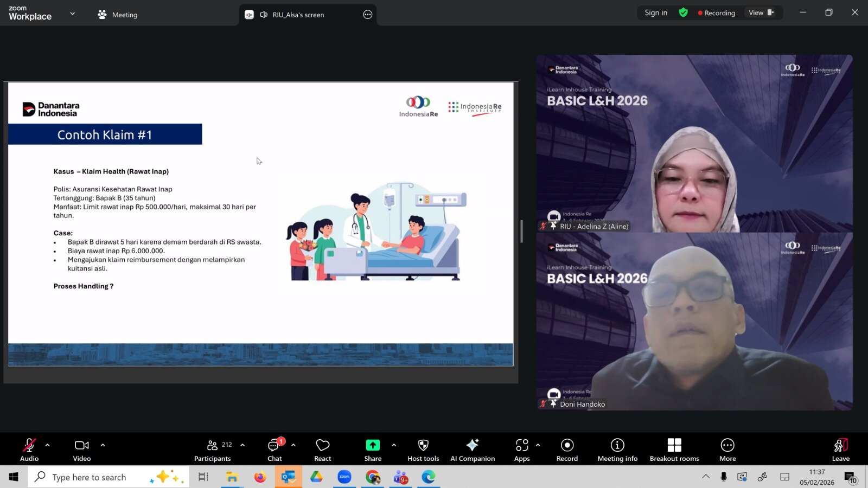868x488 pixels.
Task: Open Breakout rooms
Action: tap(674, 450)
